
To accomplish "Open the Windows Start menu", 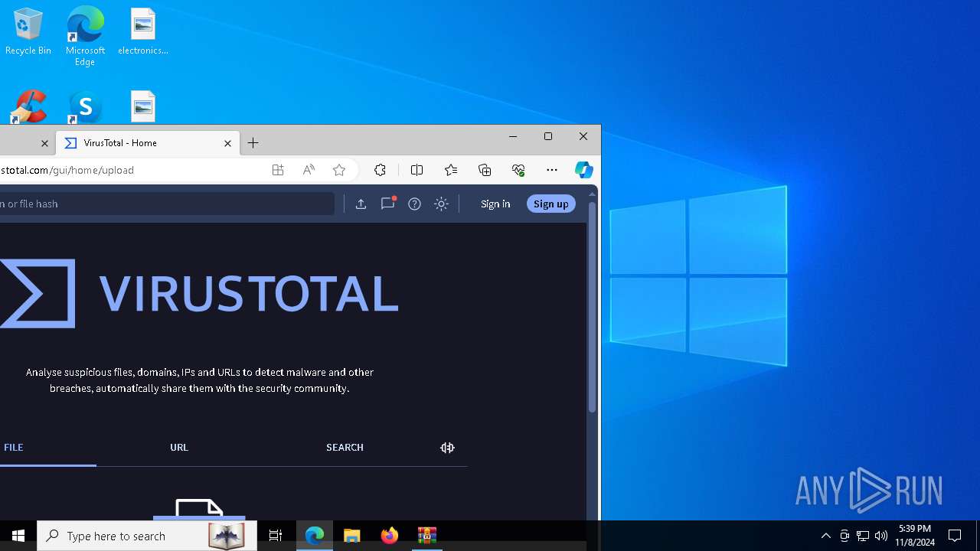I will click(x=18, y=536).
